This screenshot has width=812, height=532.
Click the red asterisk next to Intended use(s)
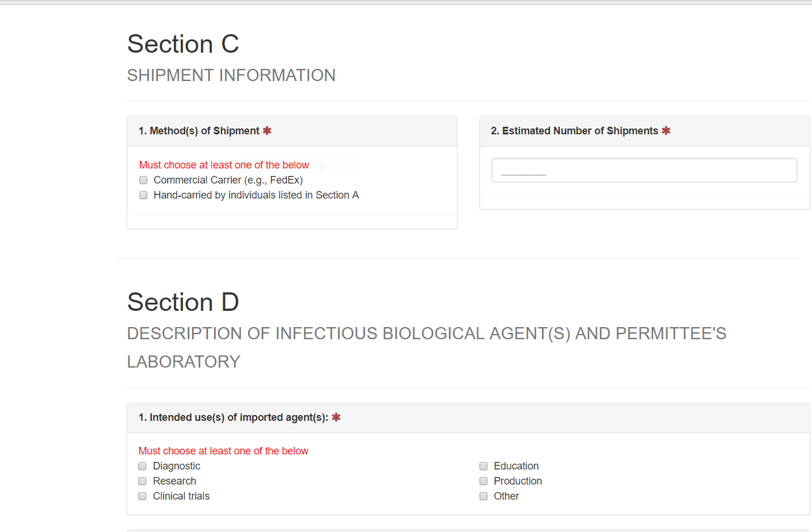click(x=336, y=417)
